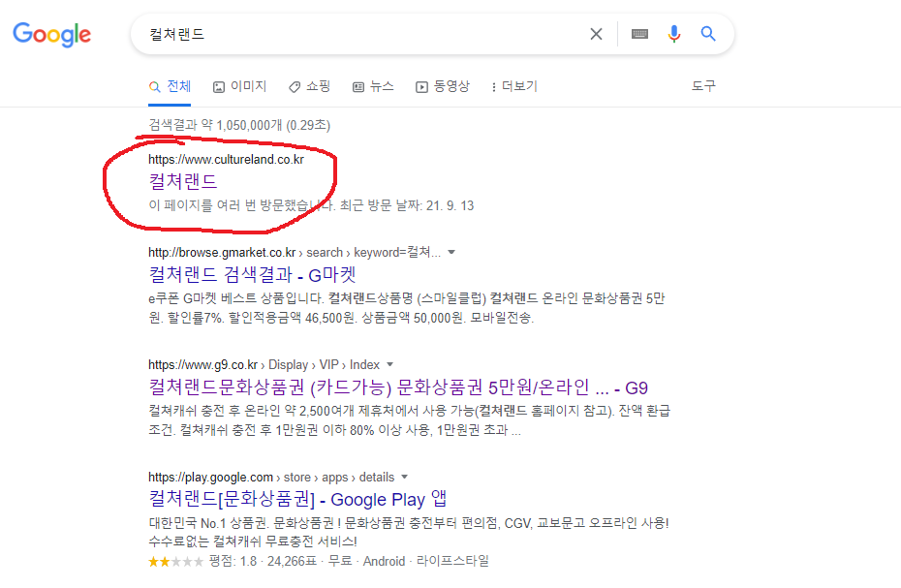Click the browse.gmarket.co.kr URL breadcrumb
Screen dimensions: 901x588
point(295,252)
